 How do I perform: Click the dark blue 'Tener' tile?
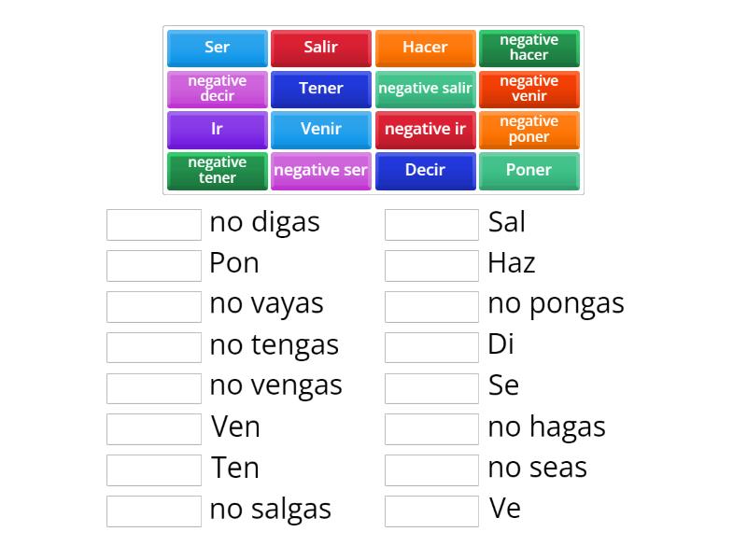coord(320,89)
